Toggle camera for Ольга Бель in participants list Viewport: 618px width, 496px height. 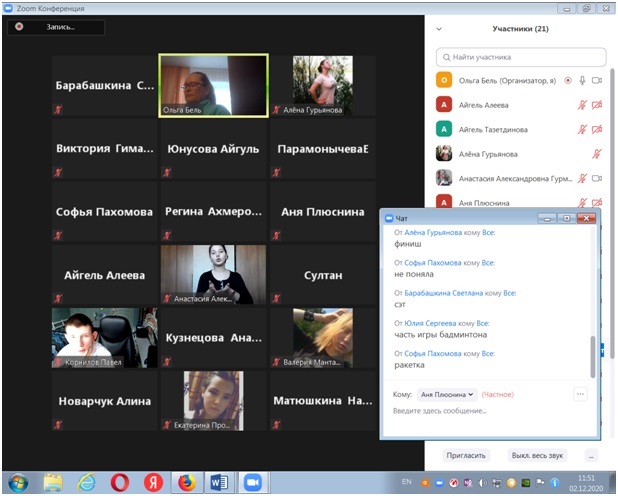click(x=597, y=80)
